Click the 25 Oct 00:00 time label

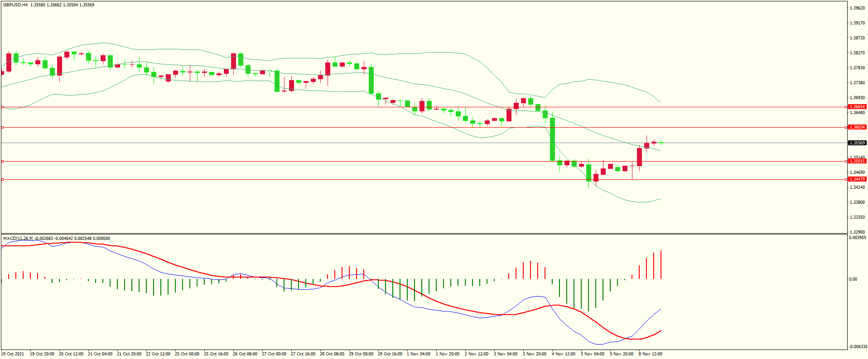(187, 354)
